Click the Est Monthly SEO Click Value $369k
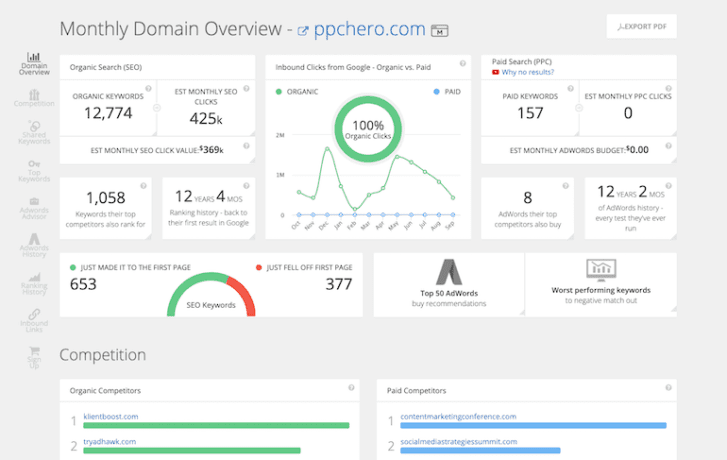The image size is (727, 460). coord(212,150)
